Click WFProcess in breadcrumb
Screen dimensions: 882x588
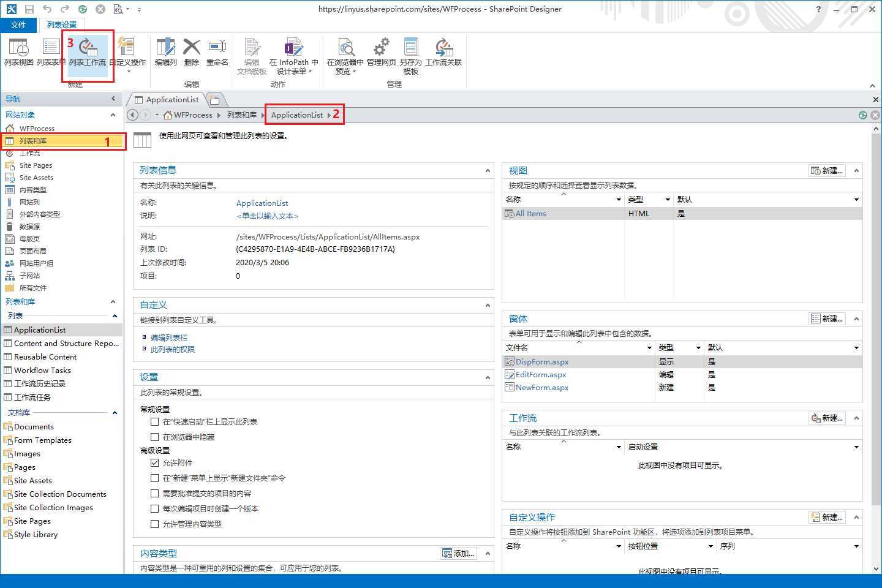click(x=193, y=115)
